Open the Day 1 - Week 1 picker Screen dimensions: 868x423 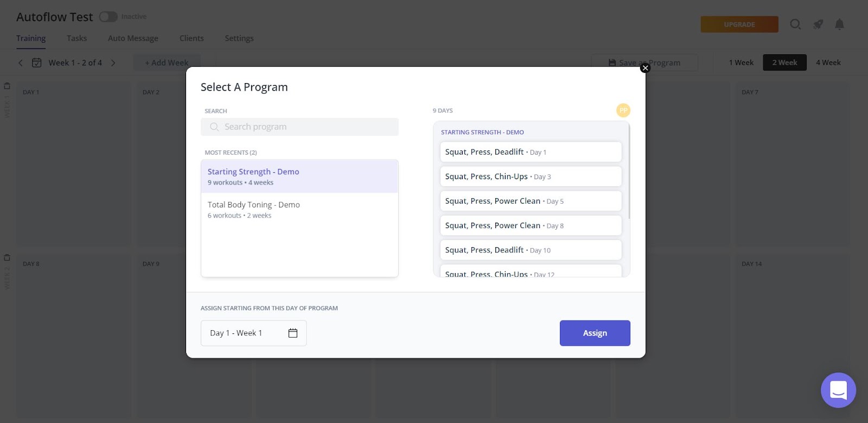(253, 333)
